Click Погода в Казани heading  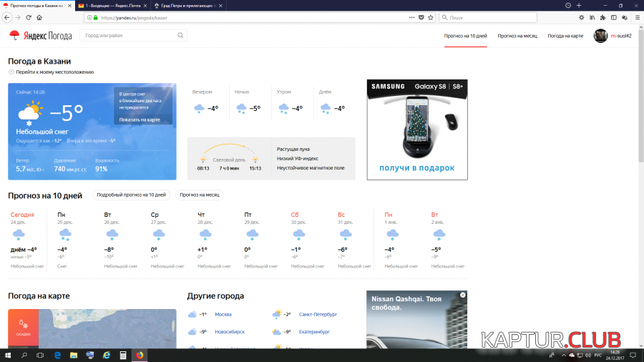click(x=39, y=61)
